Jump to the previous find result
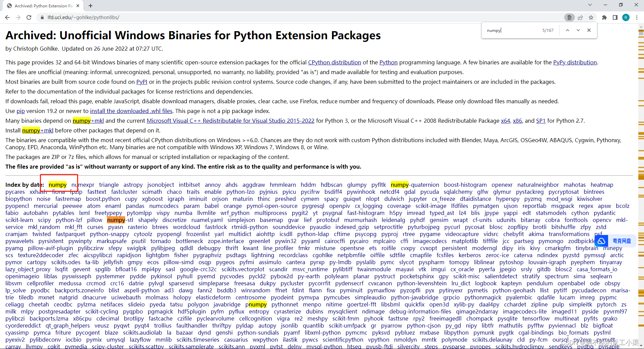644x349 pixels. [x=568, y=30]
